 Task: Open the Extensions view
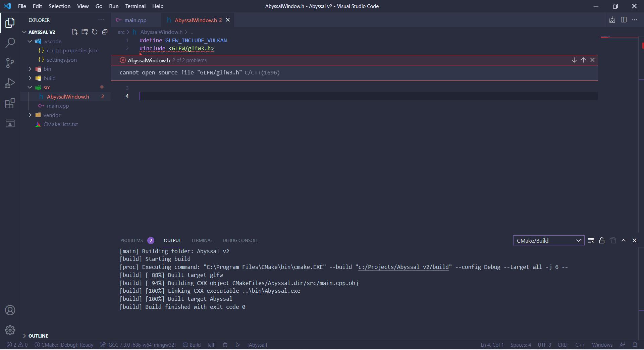[10, 103]
